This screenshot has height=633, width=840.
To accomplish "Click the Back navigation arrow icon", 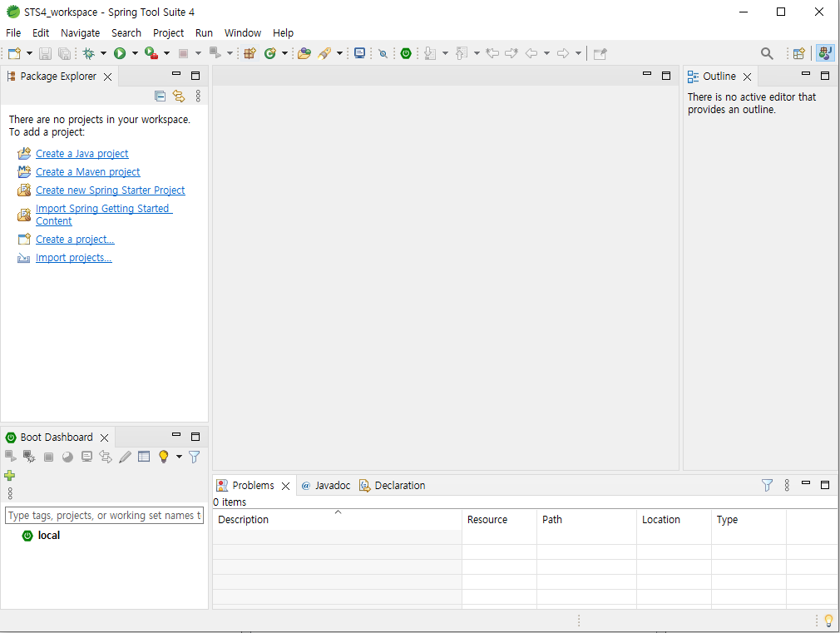I will point(531,53).
